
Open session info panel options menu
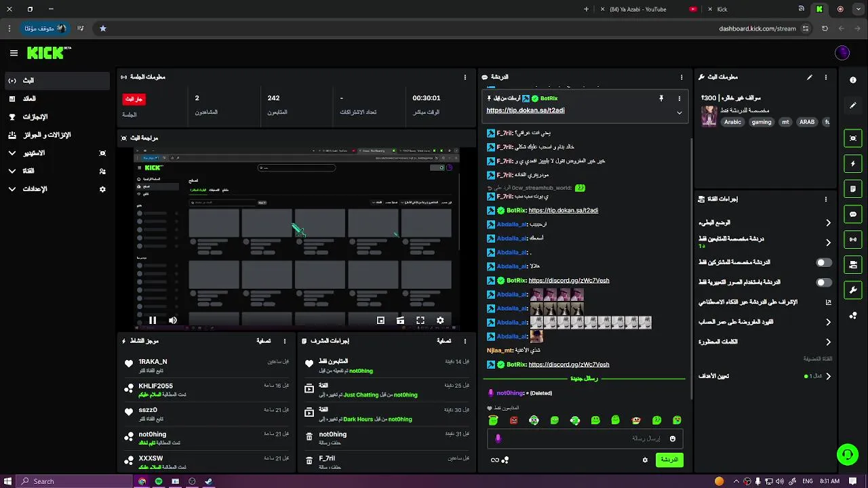pos(465,77)
